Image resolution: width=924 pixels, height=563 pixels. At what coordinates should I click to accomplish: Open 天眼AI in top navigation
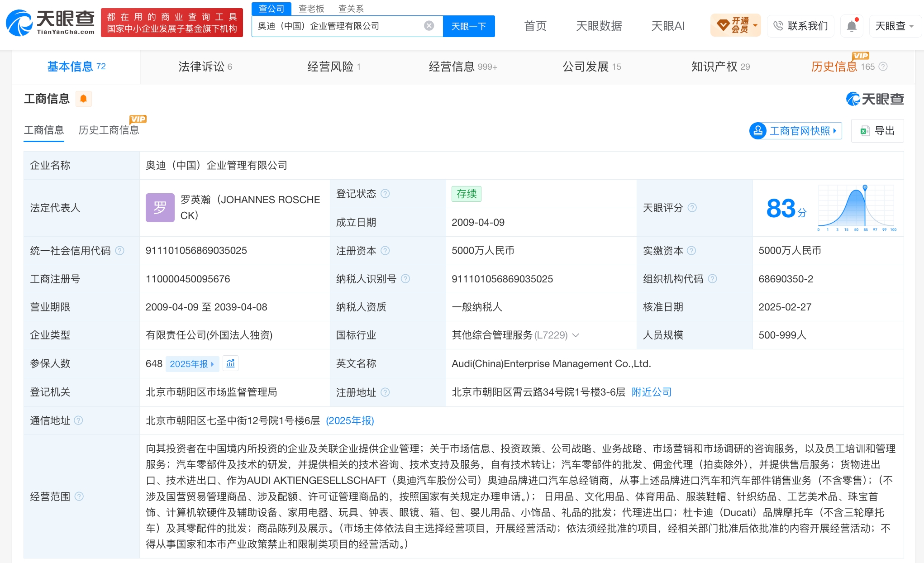coord(668,26)
